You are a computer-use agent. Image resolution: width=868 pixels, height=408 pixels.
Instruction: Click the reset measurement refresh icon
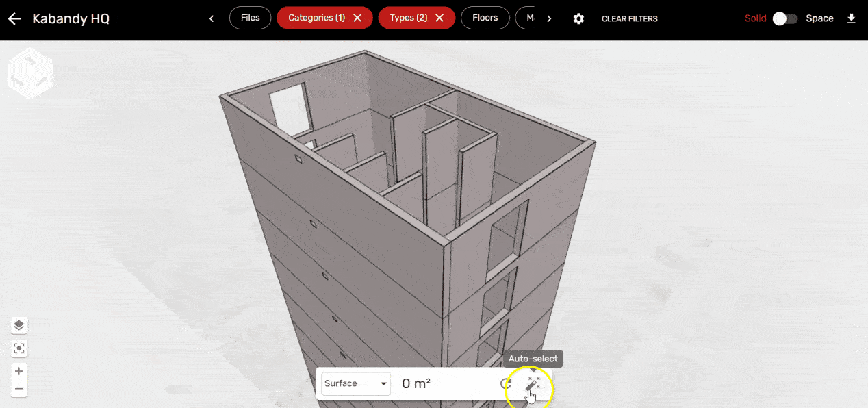coord(505,384)
